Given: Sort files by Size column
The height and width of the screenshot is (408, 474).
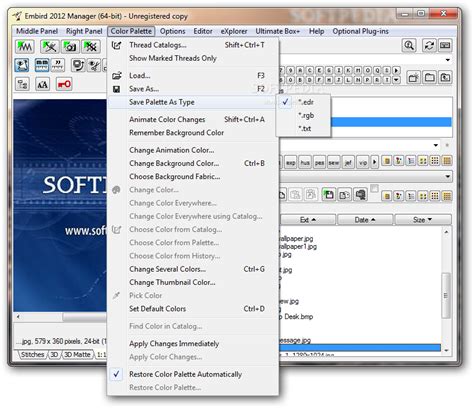Looking at the screenshot, I should [423, 220].
